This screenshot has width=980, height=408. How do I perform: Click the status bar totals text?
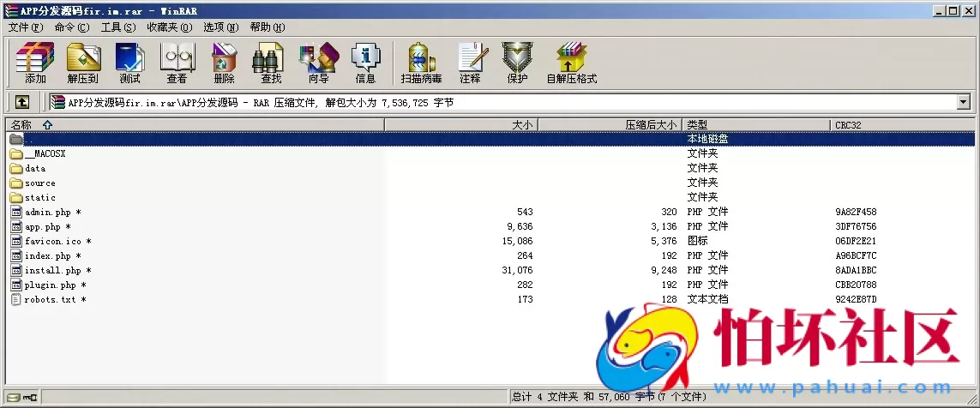pyautogui.click(x=610, y=397)
